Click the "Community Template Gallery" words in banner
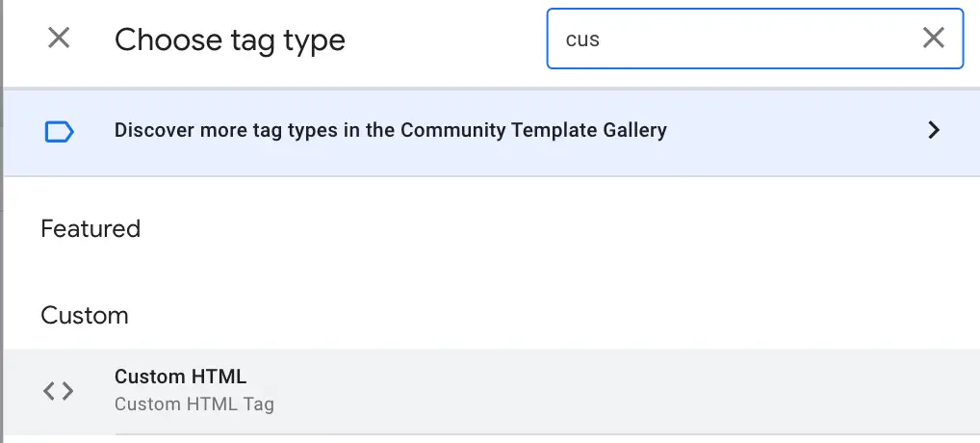Viewport: 980px width, 443px height. click(532, 131)
